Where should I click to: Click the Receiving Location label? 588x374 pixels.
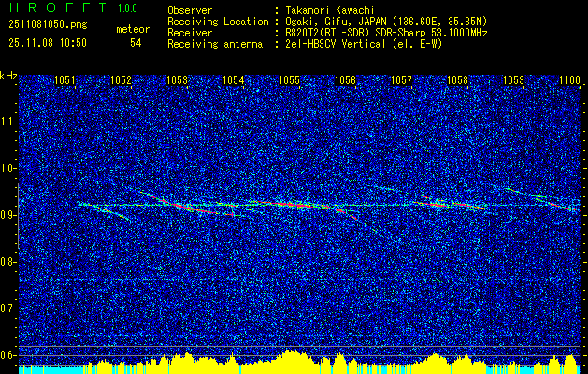point(218,22)
